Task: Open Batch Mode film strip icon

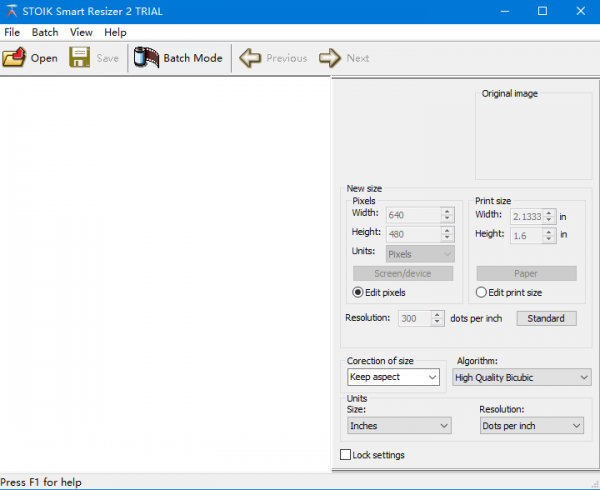Action: [x=146, y=58]
